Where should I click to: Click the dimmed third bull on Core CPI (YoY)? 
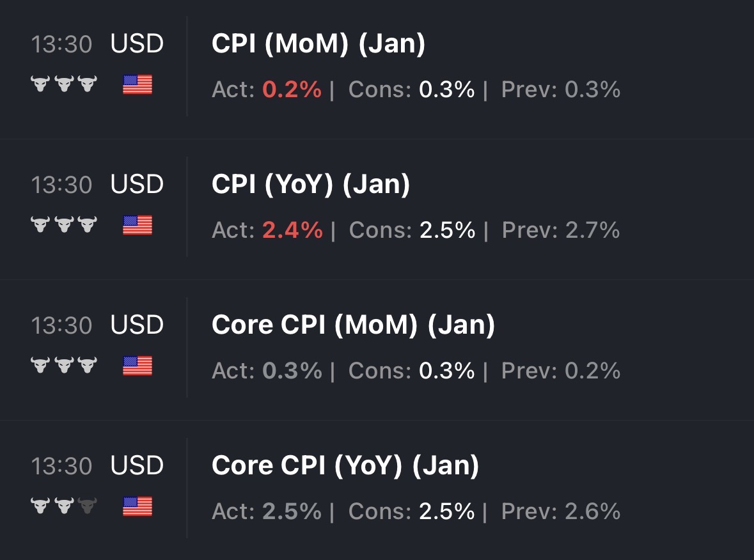[x=87, y=506]
